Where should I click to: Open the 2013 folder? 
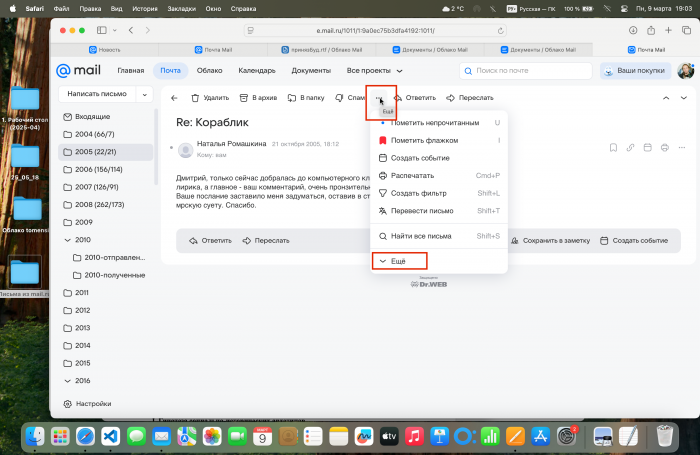coord(105,328)
